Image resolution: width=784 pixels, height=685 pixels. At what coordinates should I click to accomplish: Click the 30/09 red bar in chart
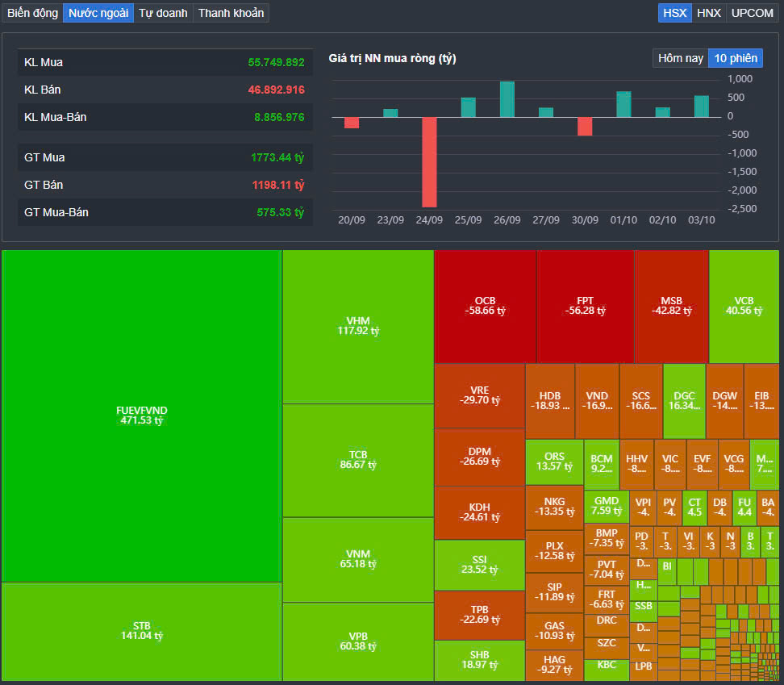pyautogui.click(x=585, y=127)
